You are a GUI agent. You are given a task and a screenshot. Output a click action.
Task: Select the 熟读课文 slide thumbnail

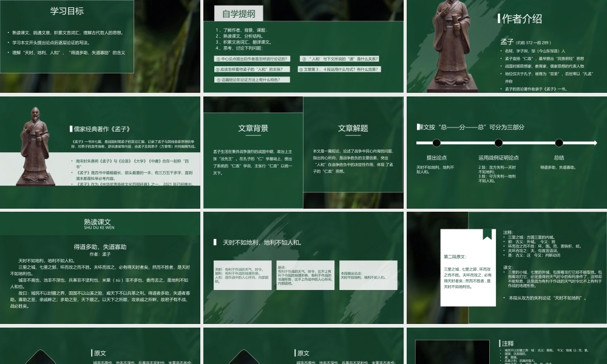click(100, 268)
